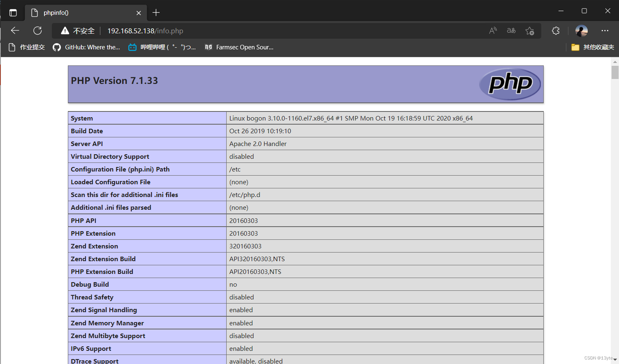Click Zend Multibyte Support label
The width and height of the screenshot is (619, 364).
(108, 336)
